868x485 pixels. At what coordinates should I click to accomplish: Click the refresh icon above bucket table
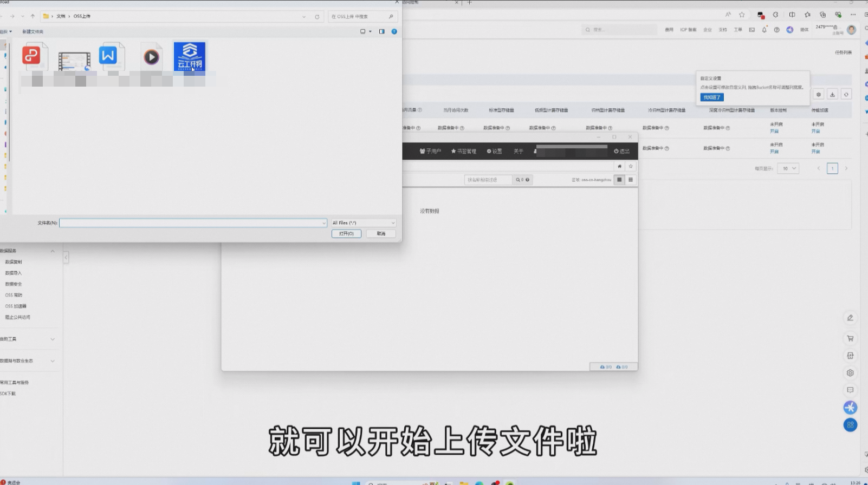(x=846, y=94)
